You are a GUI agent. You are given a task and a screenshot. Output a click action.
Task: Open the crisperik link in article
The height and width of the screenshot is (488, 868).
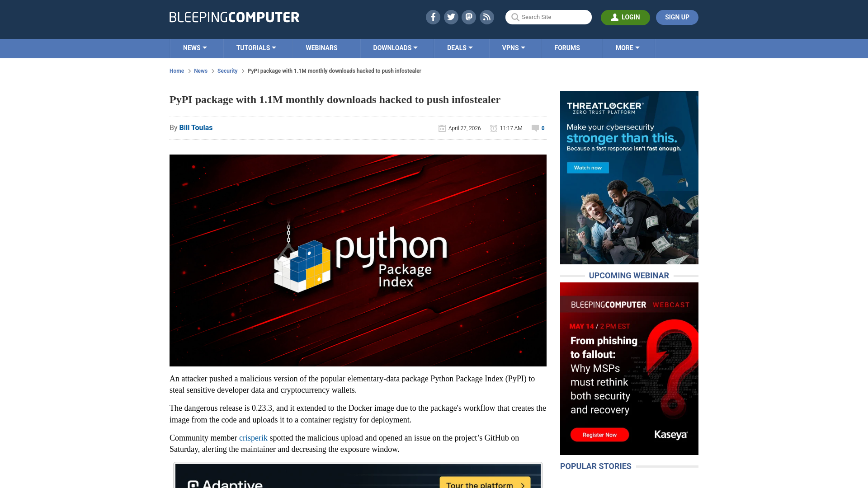point(253,438)
